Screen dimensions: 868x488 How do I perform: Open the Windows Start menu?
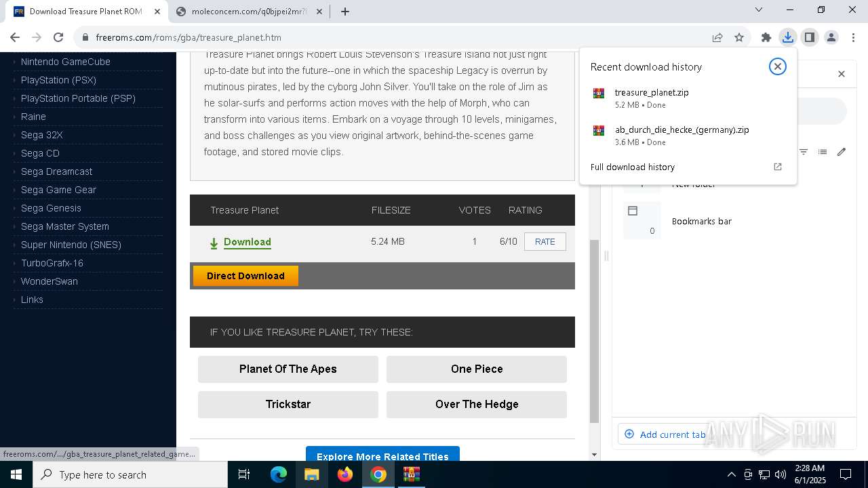pos(16,474)
